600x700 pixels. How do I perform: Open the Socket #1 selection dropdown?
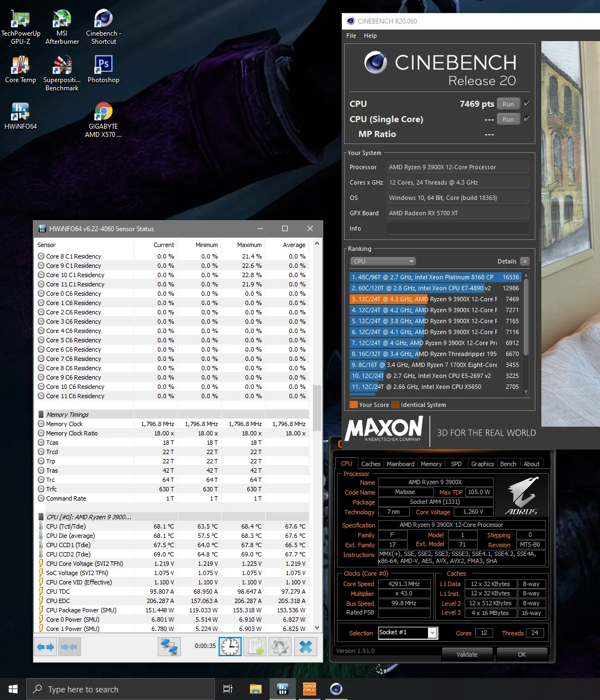click(x=408, y=633)
